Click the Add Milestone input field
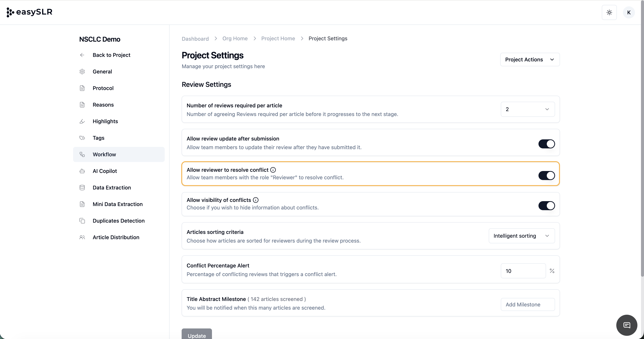This screenshot has width=644, height=339. coord(528,305)
